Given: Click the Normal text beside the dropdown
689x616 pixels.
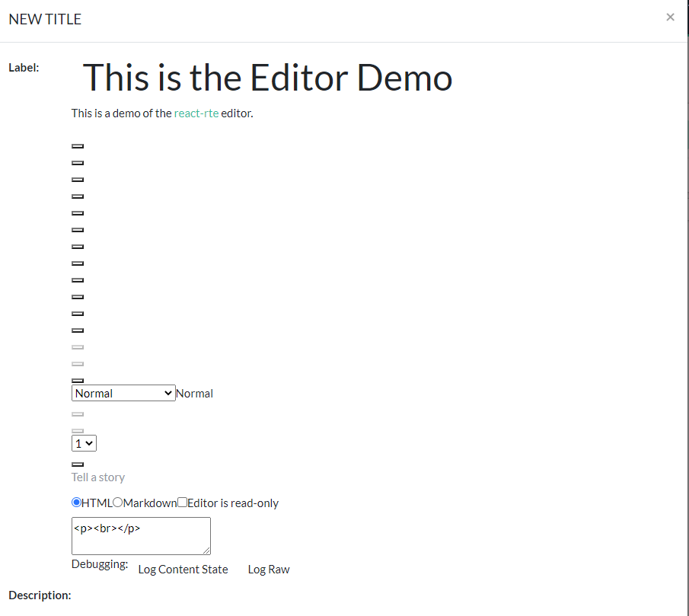Looking at the screenshot, I should (194, 393).
